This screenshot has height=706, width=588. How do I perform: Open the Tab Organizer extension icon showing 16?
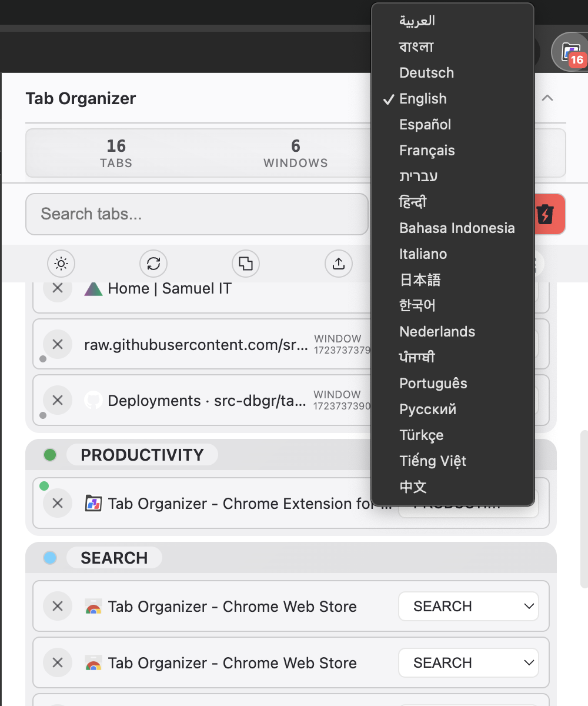[x=569, y=52]
